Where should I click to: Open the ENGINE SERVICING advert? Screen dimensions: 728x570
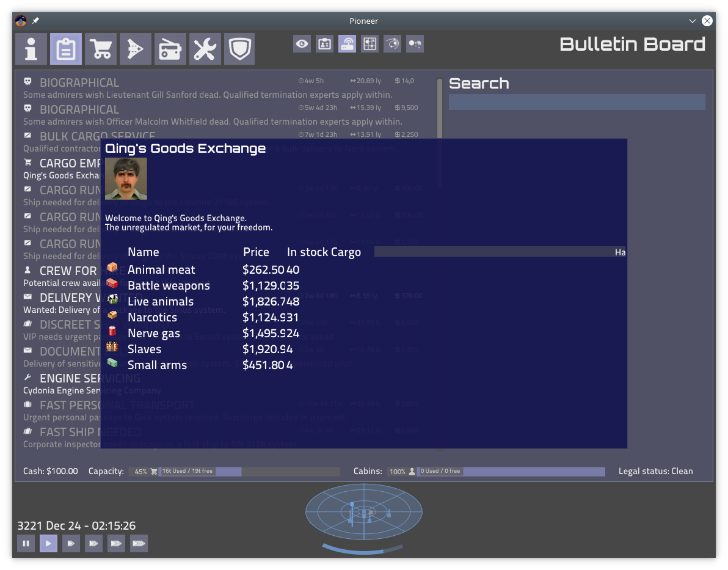[61, 384]
